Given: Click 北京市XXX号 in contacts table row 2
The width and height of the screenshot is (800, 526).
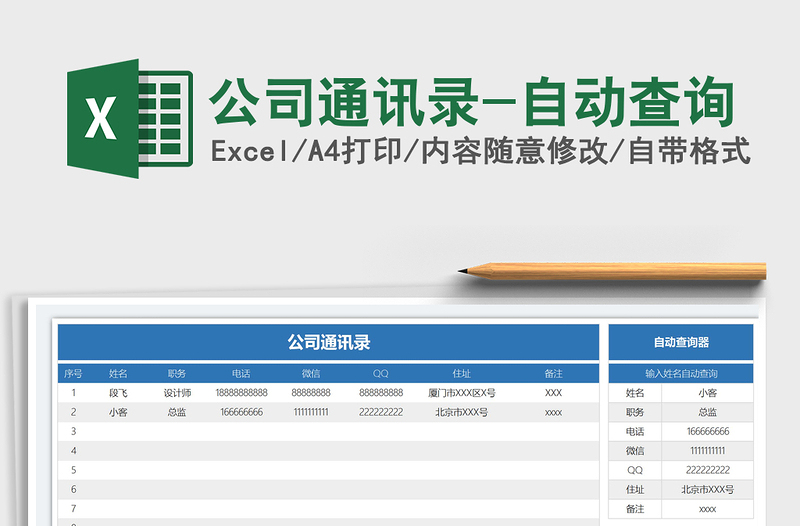Looking at the screenshot, I should click(x=461, y=412).
